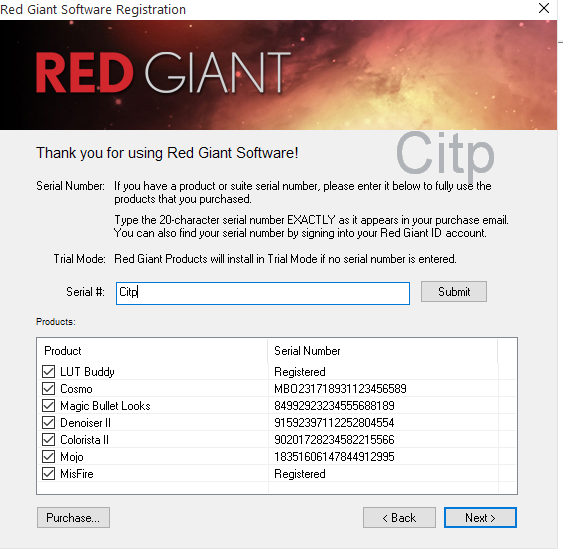Go to previous step with Back
Viewport: 563px width, 555px height.
399,518
